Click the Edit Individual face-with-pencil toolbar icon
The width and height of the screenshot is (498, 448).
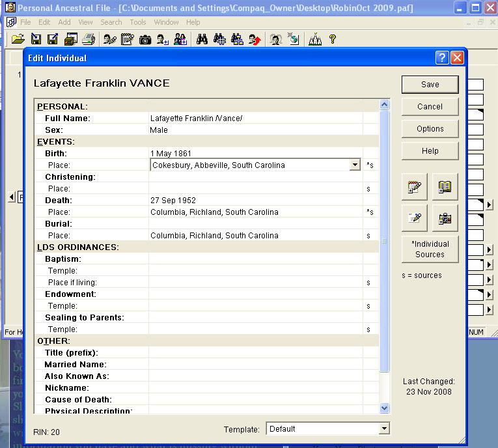click(109, 40)
